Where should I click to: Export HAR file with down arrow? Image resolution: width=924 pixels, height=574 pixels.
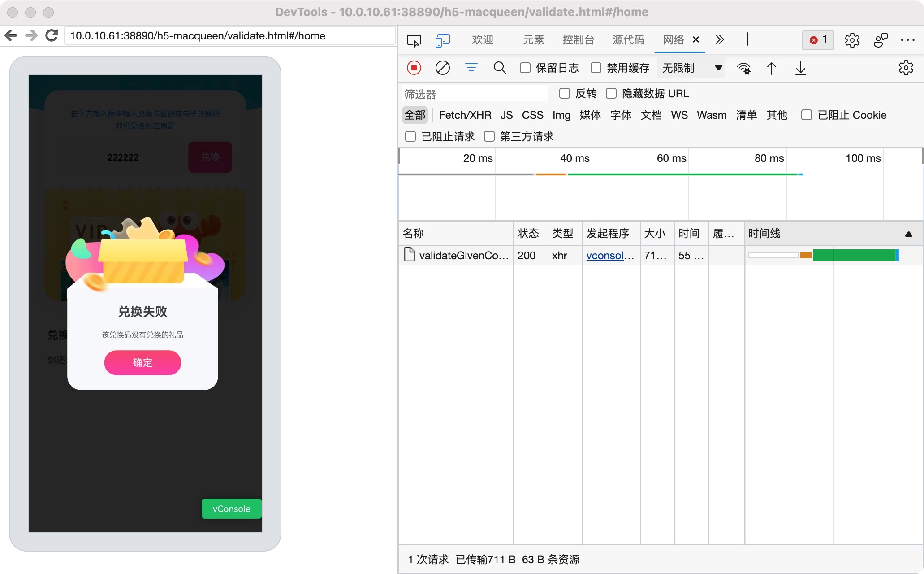click(800, 68)
